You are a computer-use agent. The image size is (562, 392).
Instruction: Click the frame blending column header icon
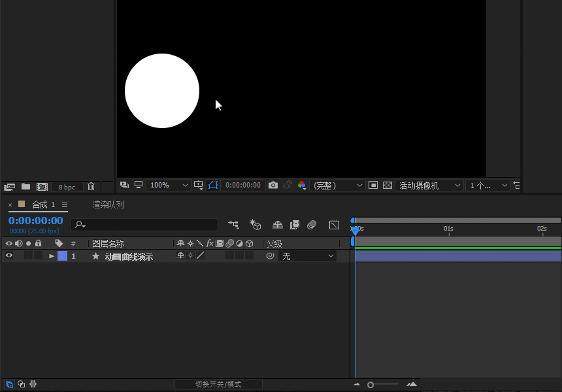(220, 243)
